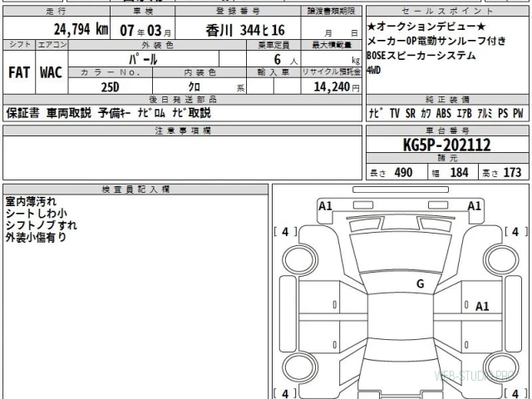The height and width of the screenshot is (399, 532).
Task: Click inspector note 室内薄汚れ
Action: click(x=31, y=201)
